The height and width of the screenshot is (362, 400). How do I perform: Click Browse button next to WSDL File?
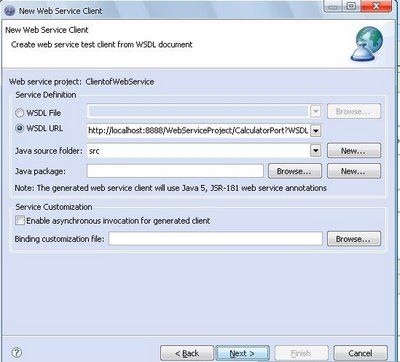[x=354, y=111]
